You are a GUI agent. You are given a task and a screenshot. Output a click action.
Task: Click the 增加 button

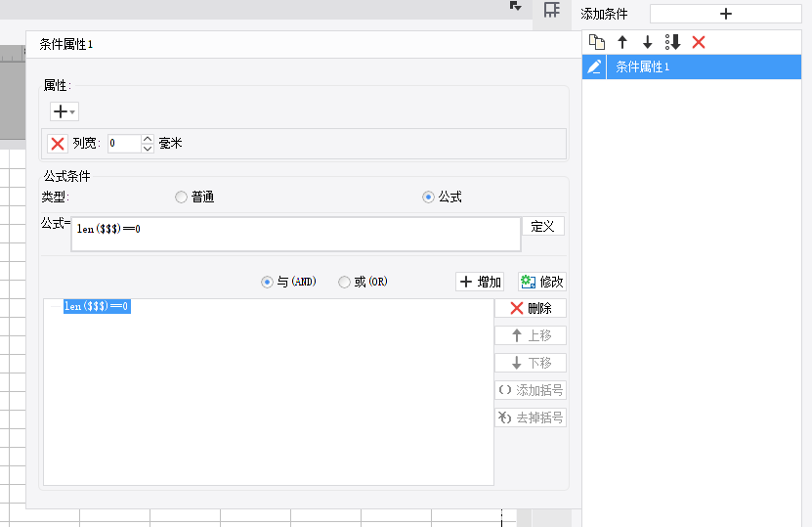pyautogui.click(x=480, y=282)
